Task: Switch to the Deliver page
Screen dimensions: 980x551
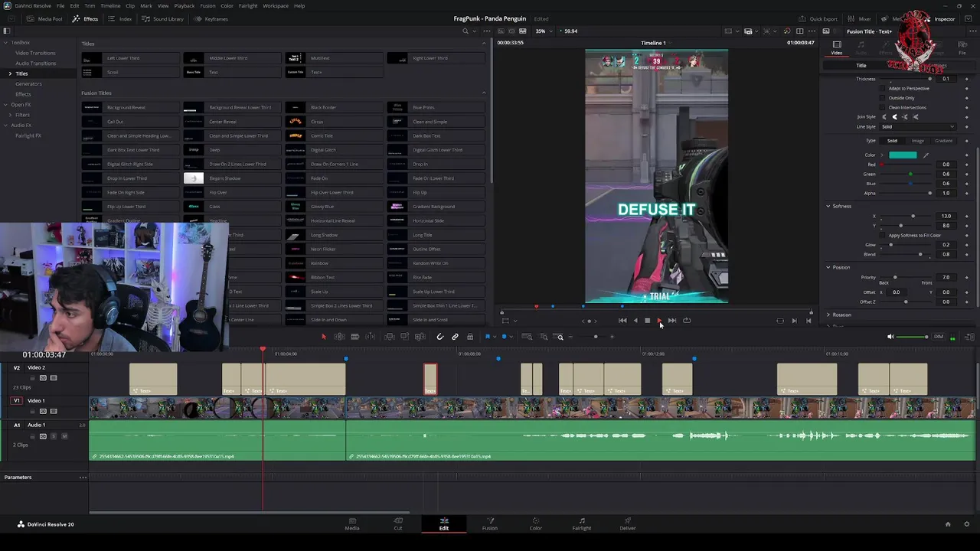Action: (x=628, y=524)
